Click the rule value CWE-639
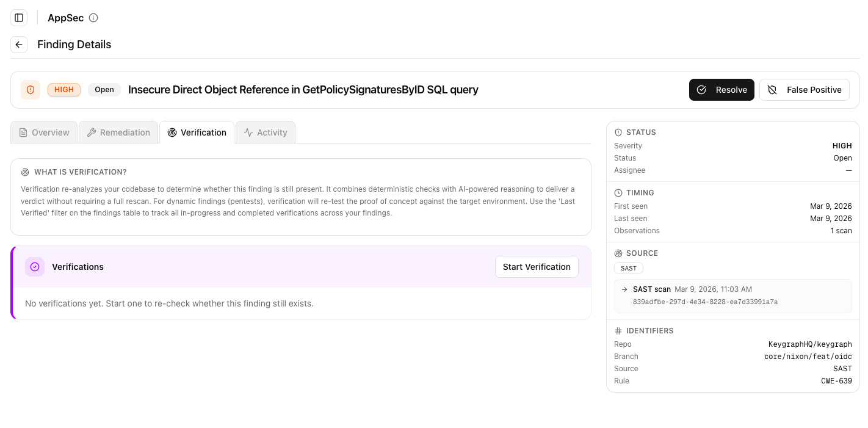Viewport: 868px width, 428px height. [x=836, y=381]
